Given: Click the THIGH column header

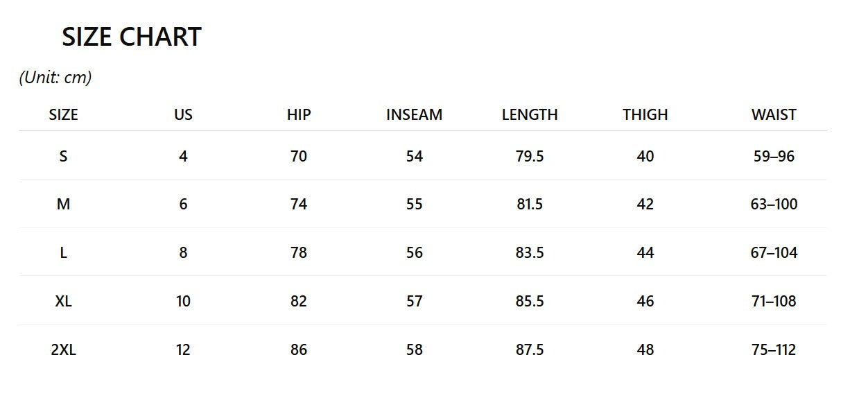Looking at the screenshot, I should pyautogui.click(x=645, y=115).
